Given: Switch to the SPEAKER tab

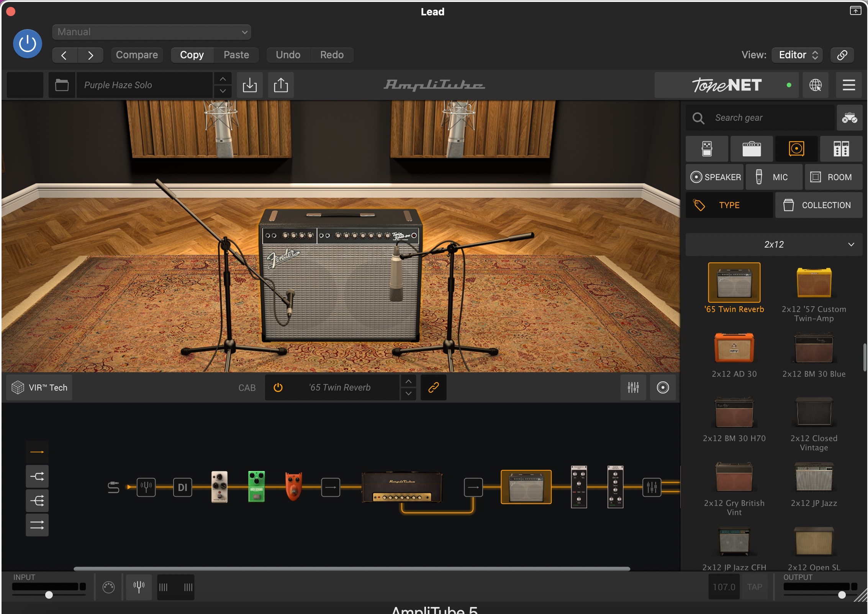Looking at the screenshot, I should point(715,177).
